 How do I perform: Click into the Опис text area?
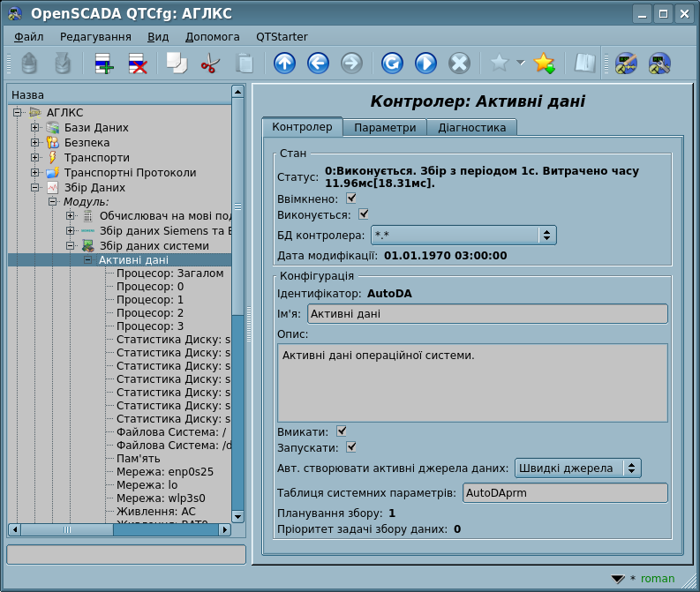click(472, 383)
